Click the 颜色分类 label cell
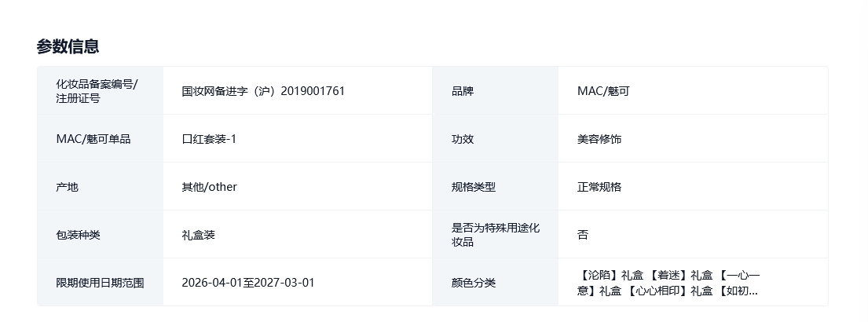 [x=474, y=283]
